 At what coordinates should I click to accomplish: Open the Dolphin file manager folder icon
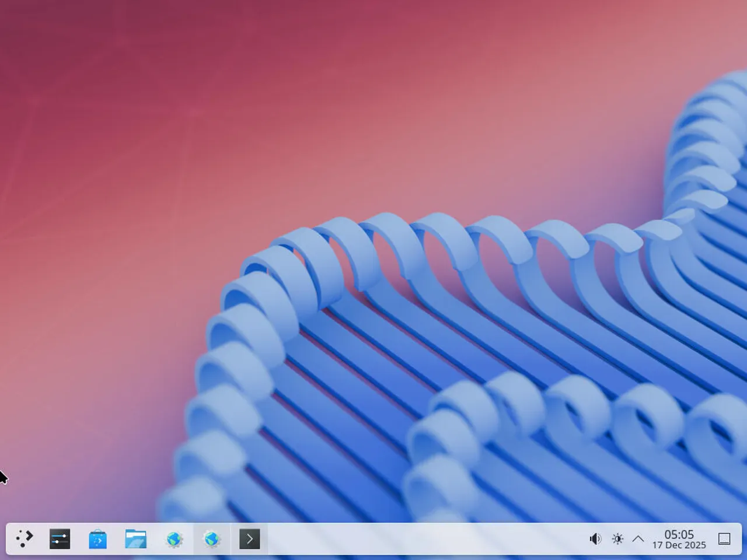[x=135, y=538]
